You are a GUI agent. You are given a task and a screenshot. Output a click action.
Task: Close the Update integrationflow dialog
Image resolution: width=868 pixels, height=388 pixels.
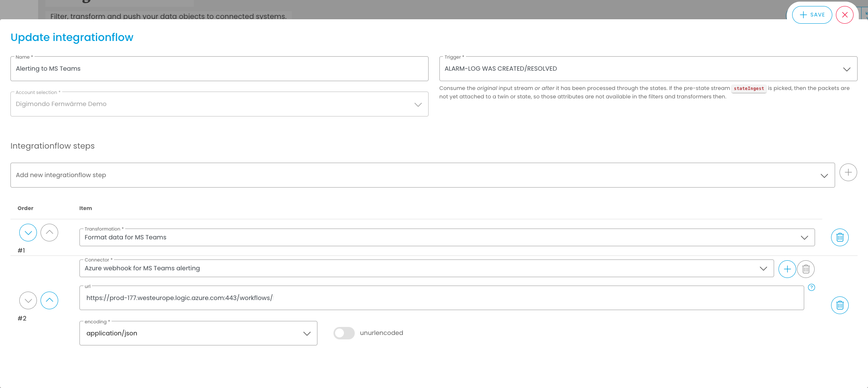point(845,14)
